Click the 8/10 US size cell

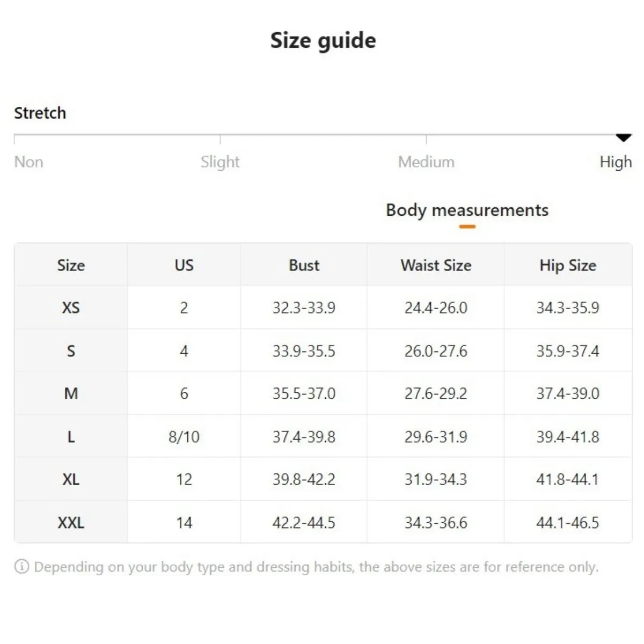(184, 437)
